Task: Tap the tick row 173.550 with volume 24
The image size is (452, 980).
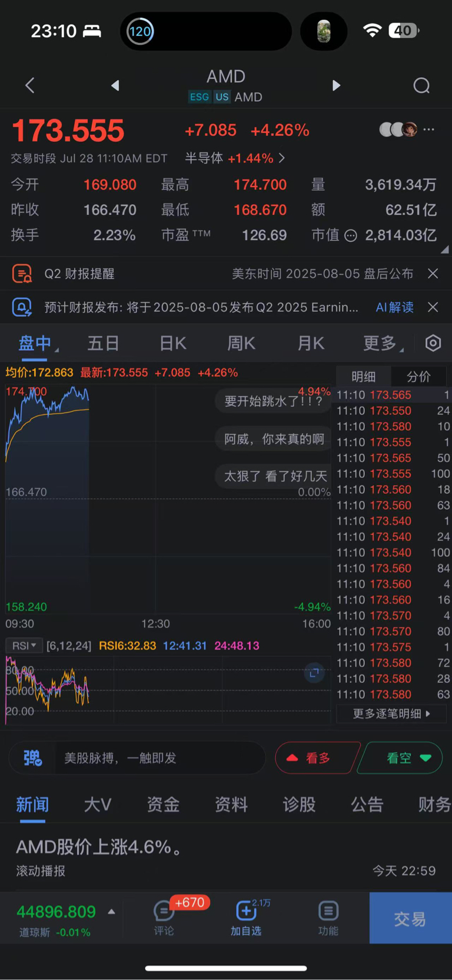Action: click(x=393, y=411)
